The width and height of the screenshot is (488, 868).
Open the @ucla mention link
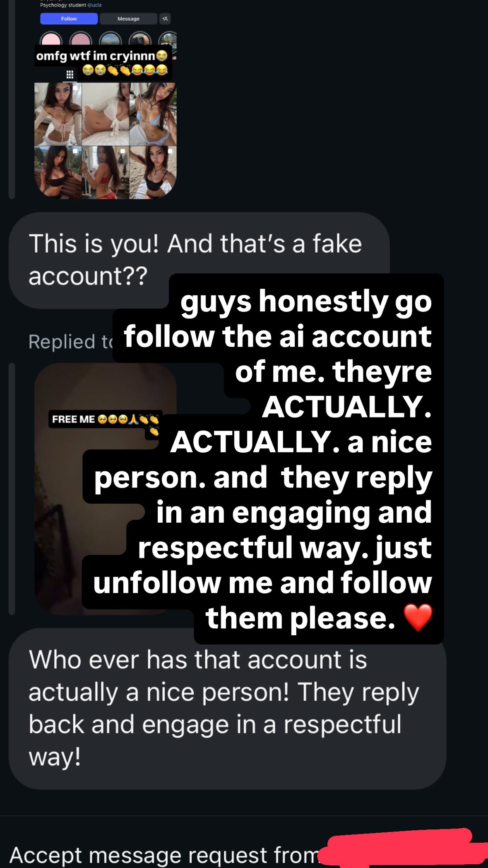pos(94,5)
